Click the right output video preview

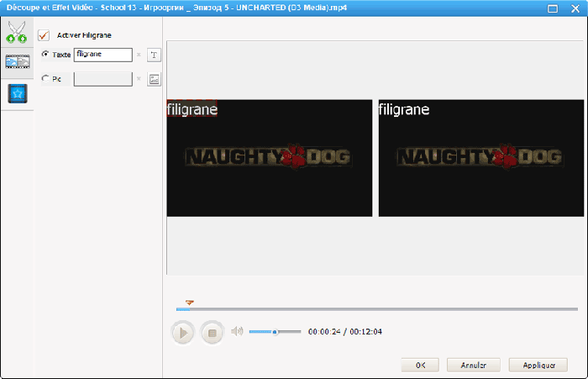pyautogui.click(x=481, y=158)
